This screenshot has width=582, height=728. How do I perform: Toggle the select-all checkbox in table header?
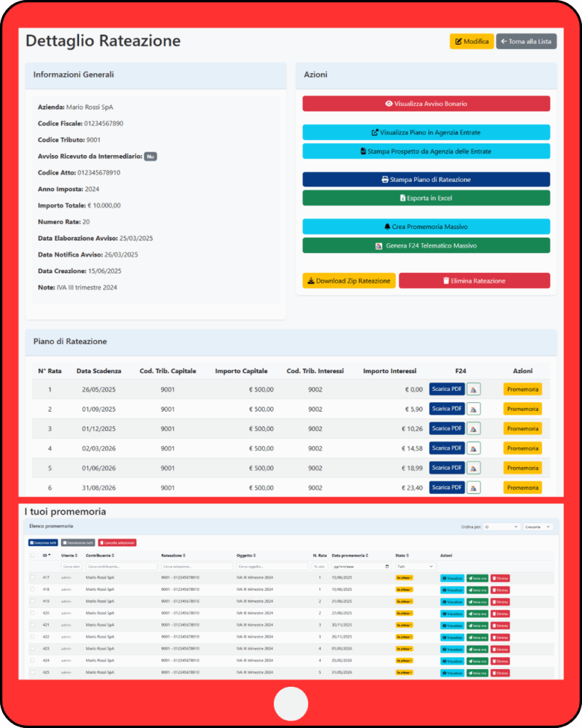click(32, 555)
